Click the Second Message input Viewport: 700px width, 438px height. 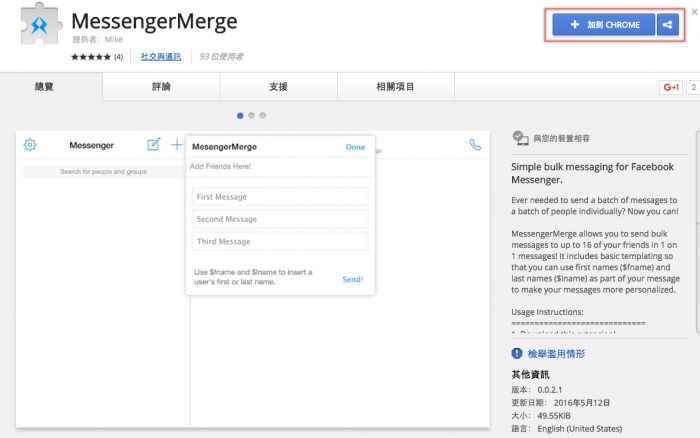click(x=280, y=219)
